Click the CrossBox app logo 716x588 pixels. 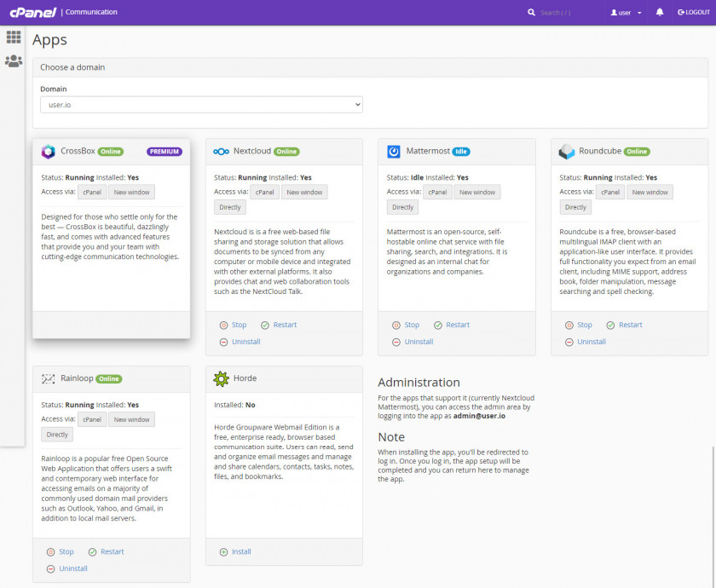click(x=48, y=152)
